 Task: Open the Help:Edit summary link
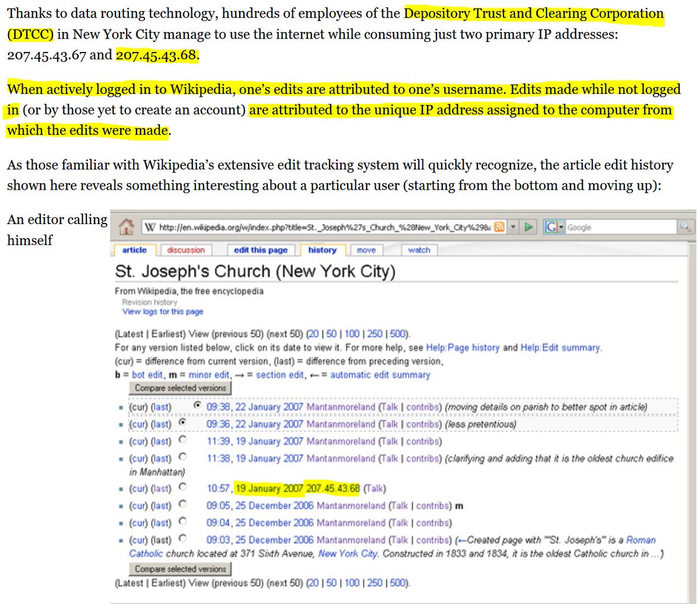(x=560, y=348)
